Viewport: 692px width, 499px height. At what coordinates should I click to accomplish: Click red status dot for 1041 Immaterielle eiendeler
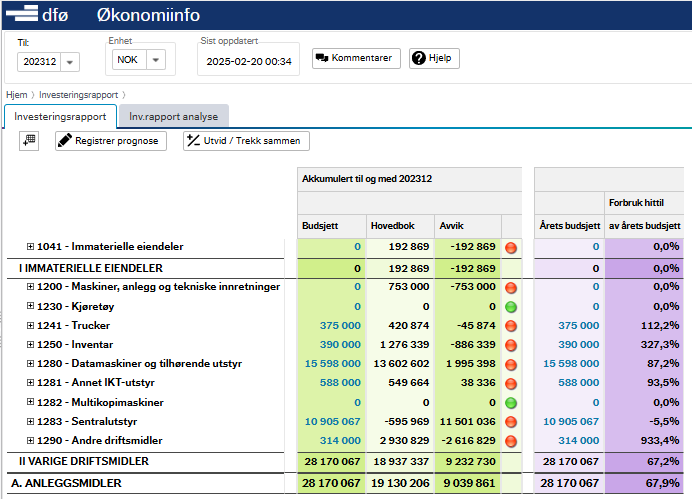click(x=511, y=248)
